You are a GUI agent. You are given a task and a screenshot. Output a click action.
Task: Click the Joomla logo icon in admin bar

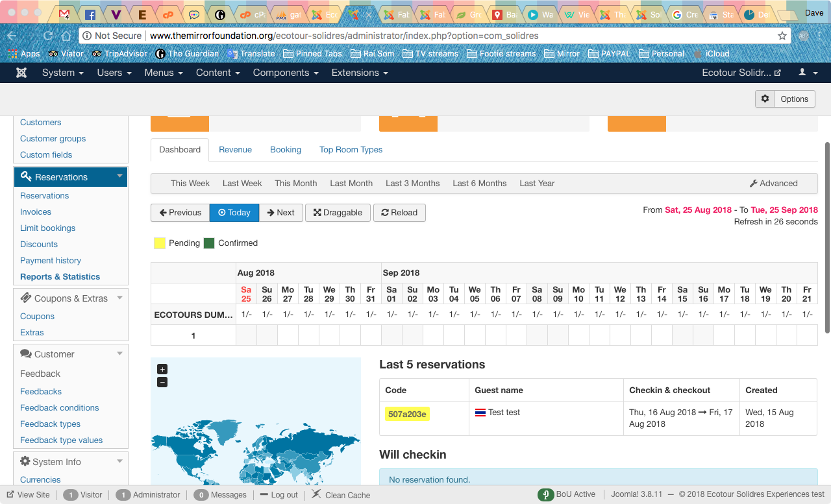point(21,73)
